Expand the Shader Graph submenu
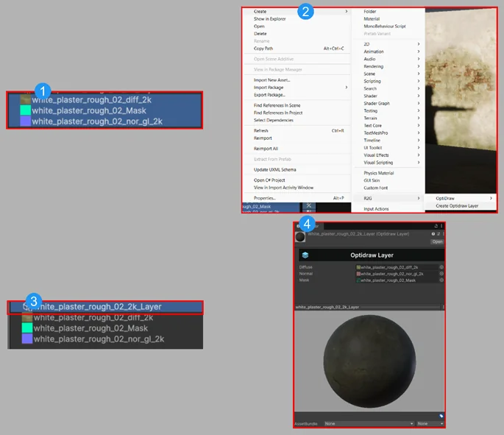This screenshot has height=435, width=504. click(388, 103)
